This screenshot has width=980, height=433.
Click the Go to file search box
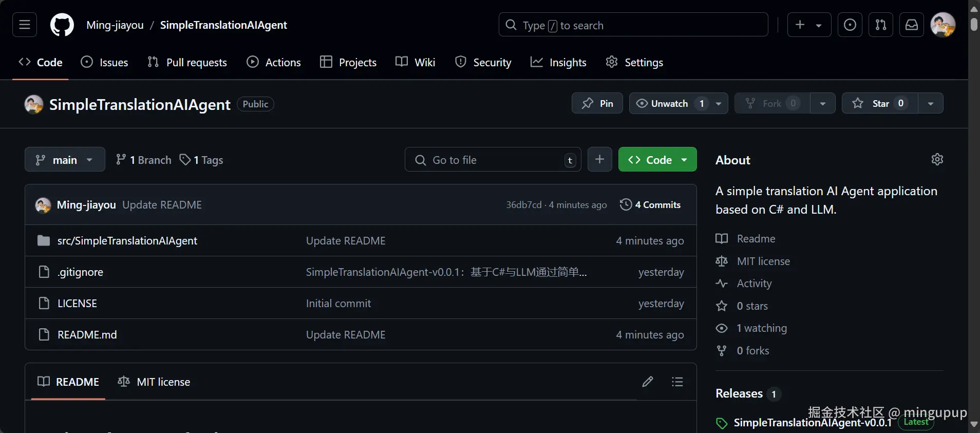tap(493, 160)
